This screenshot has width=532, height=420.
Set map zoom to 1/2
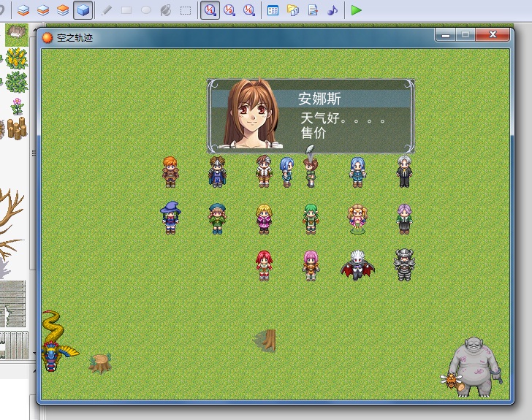[229, 10]
